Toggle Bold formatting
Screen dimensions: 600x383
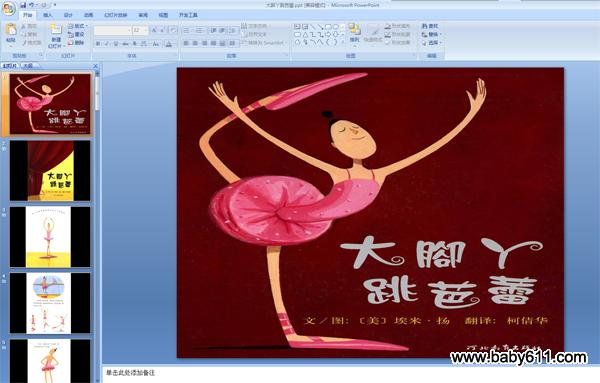pos(98,44)
